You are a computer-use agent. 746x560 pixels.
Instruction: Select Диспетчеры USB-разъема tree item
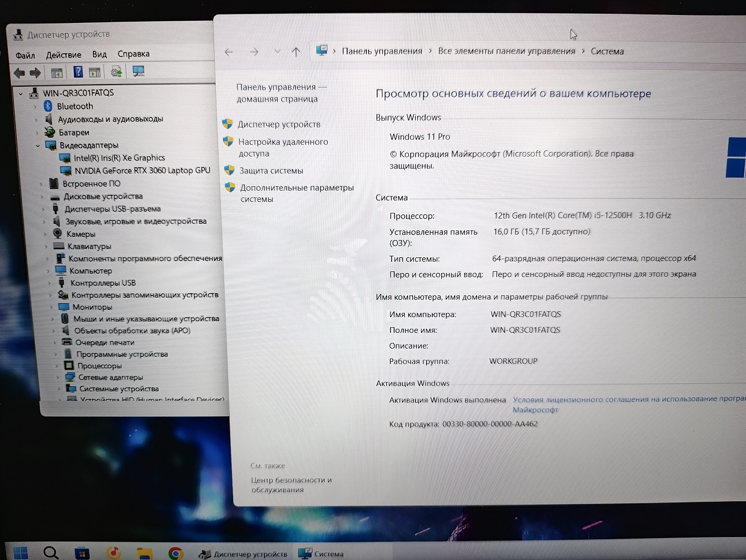pos(112,209)
